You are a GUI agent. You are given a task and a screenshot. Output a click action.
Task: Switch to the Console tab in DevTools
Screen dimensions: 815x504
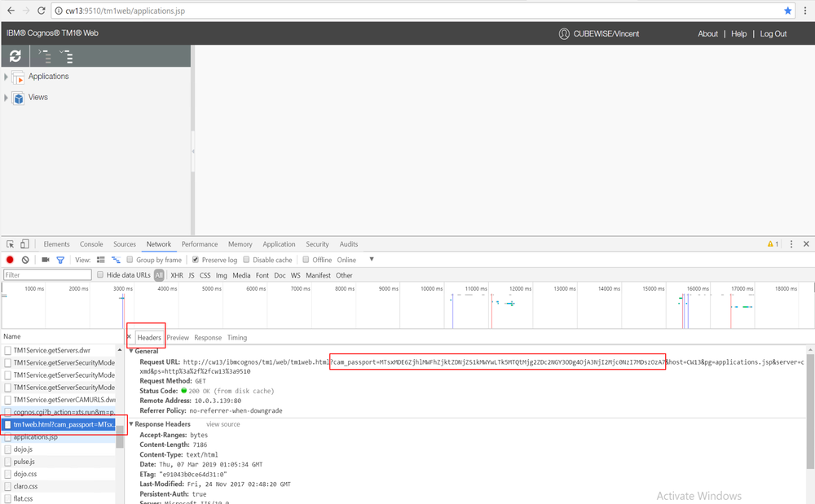pos(91,244)
